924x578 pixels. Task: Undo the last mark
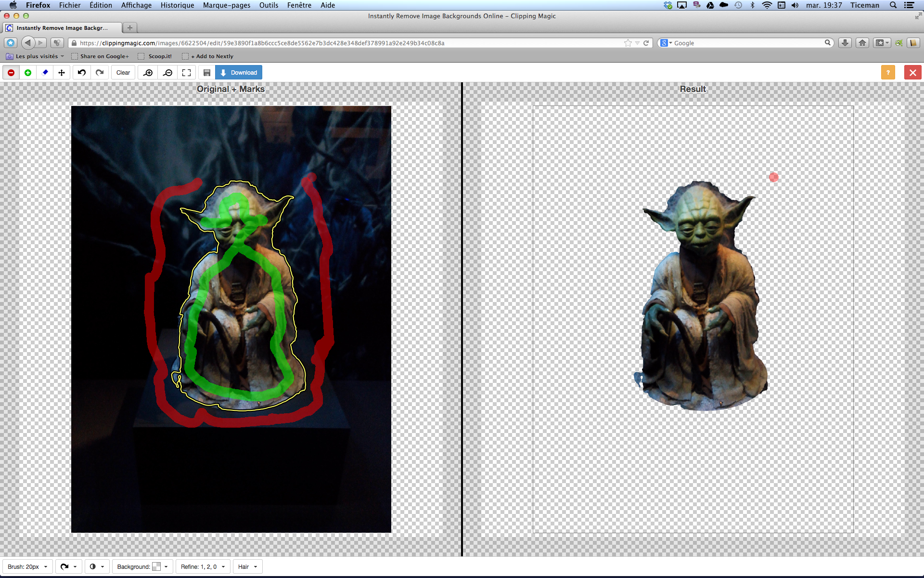point(82,73)
